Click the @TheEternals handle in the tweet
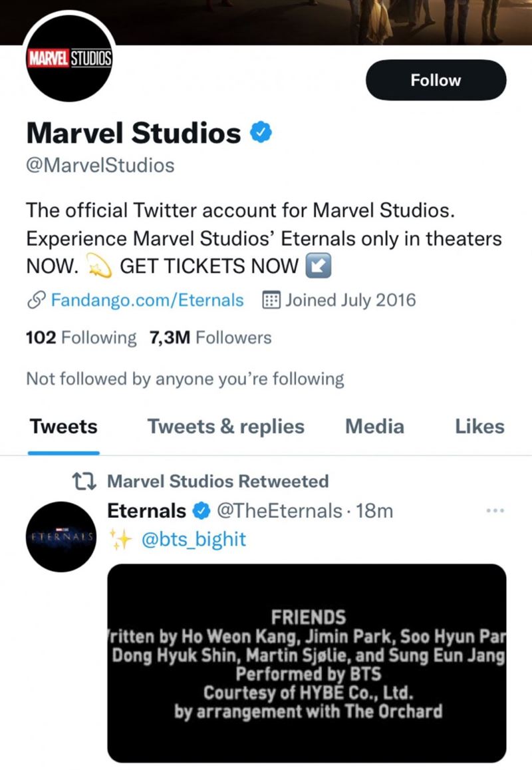The width and height of the screenshot is (532, 770). point(279,511)
